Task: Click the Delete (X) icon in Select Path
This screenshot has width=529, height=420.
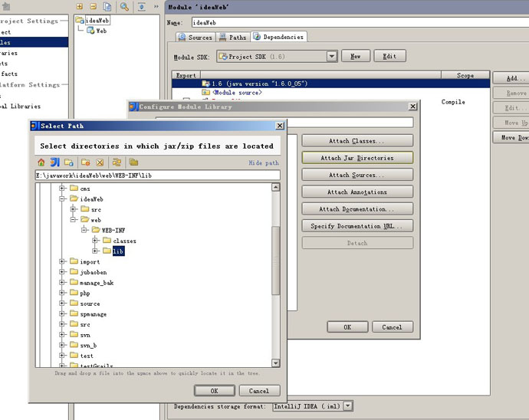Action: point(100,162)
